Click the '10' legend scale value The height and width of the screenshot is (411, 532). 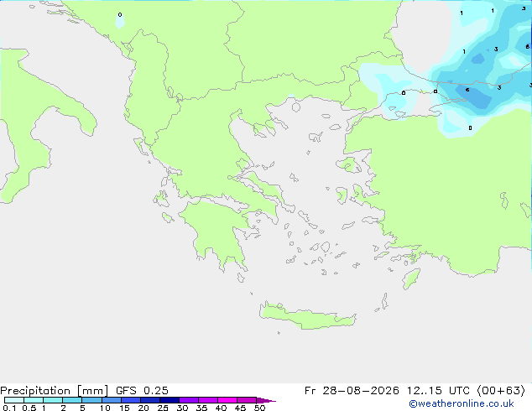pos(105,408)
